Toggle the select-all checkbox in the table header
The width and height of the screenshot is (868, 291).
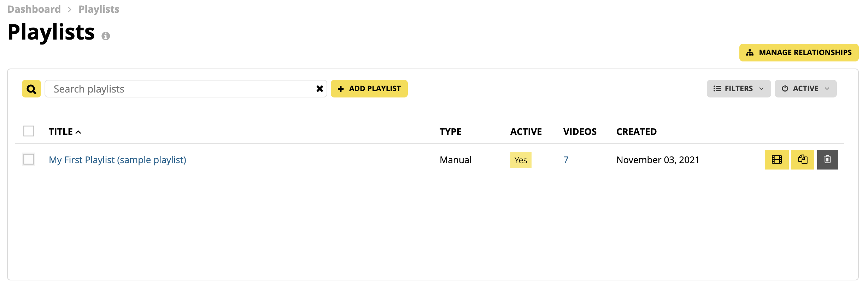(x=29, y=131)
